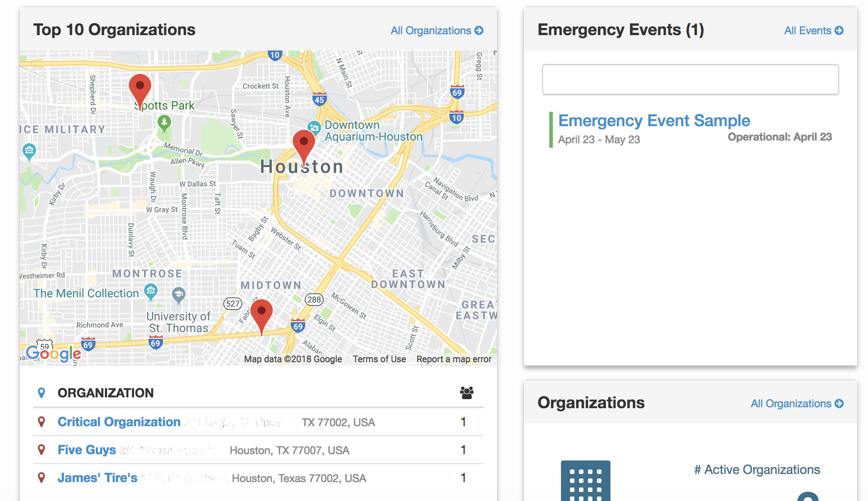Click the Active Organizations building icon
868x501 pixels.
[586, 481]
